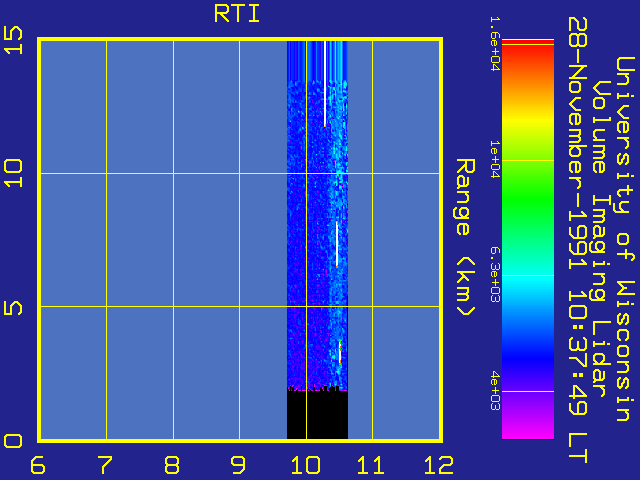Click the time axis tick label 8
Viewport: 640px width, 480px height.
(x=172, y=465)
